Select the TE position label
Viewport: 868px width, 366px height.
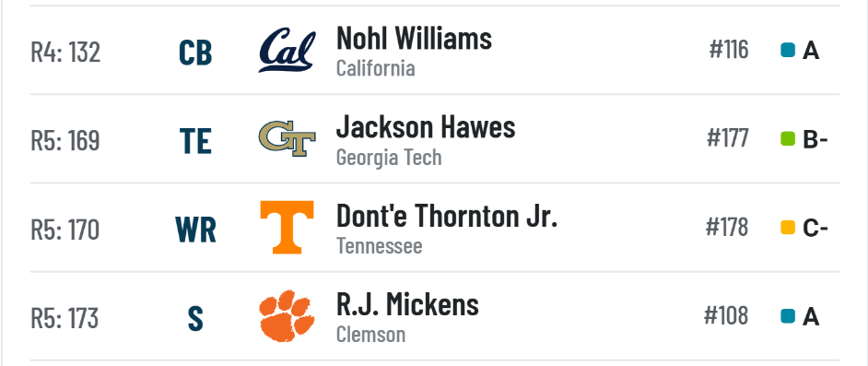coord(195,141)
